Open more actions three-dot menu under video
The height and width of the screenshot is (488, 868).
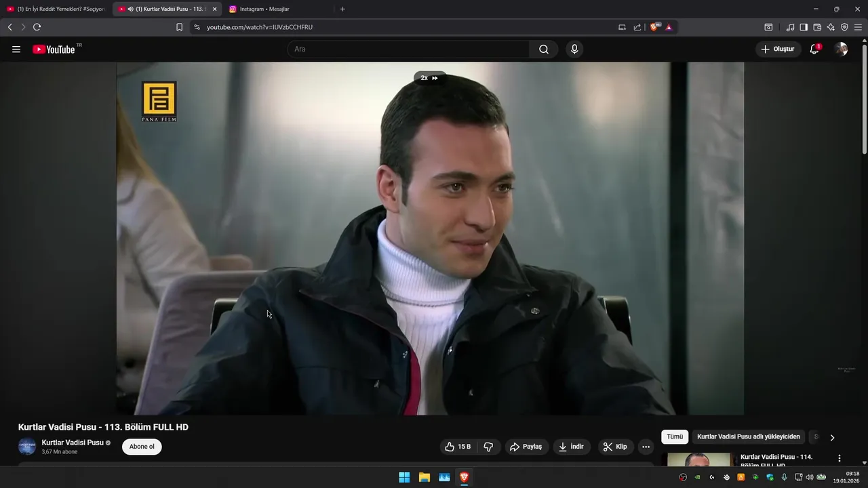[646, 447]
